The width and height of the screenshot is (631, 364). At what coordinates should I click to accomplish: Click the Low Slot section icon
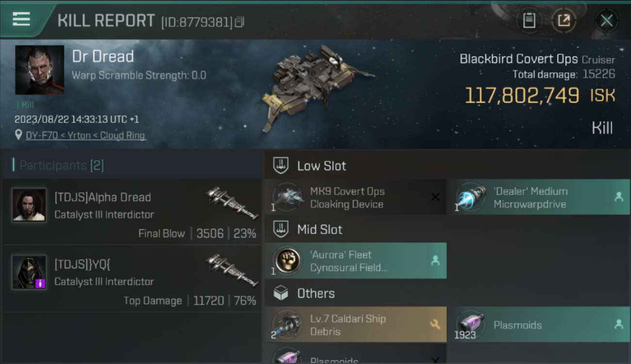(281, 165)
